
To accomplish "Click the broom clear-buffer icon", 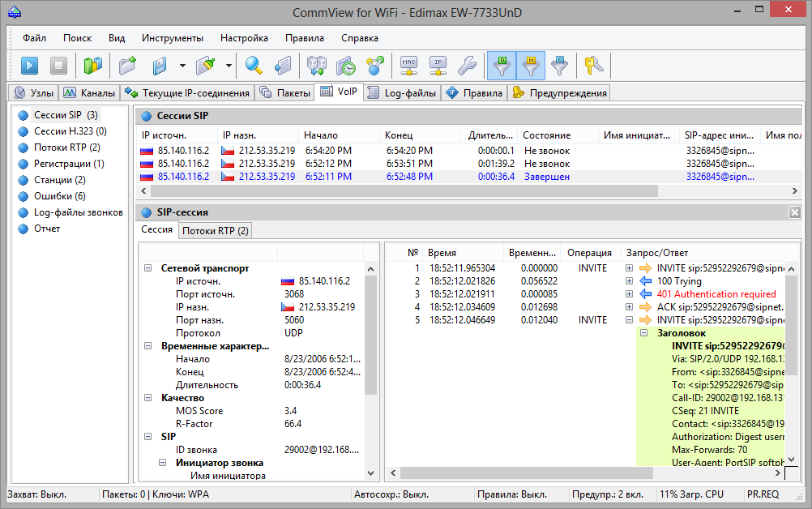I will [206, 66].
